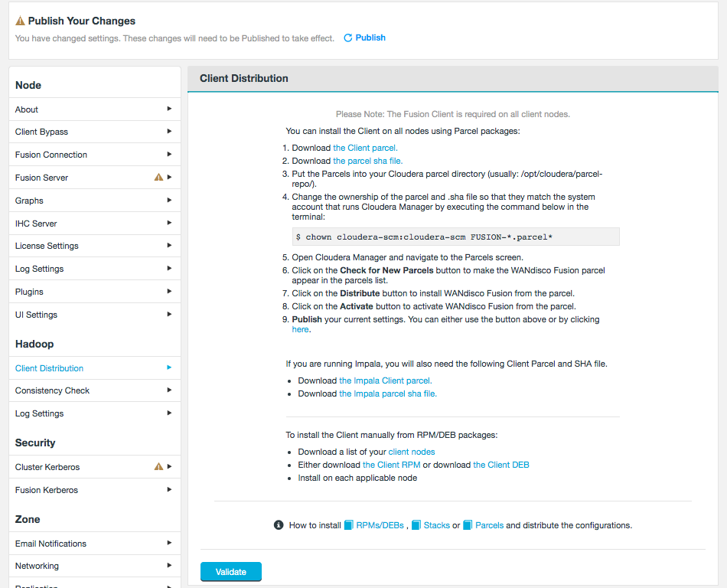Click the Validate button

231,572
